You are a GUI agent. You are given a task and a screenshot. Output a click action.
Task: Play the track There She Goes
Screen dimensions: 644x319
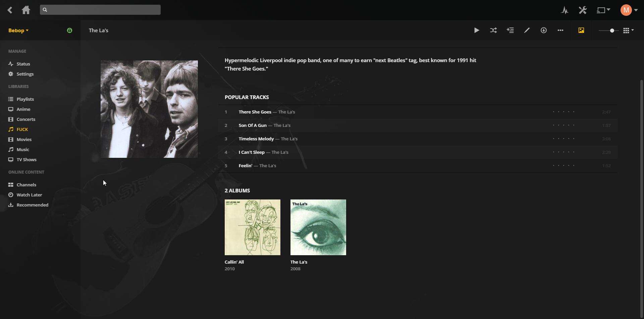(x=255, y=112)
